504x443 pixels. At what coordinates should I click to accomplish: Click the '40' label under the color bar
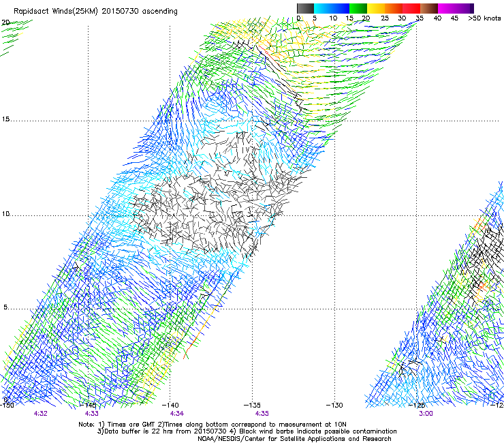click(437, 18)
